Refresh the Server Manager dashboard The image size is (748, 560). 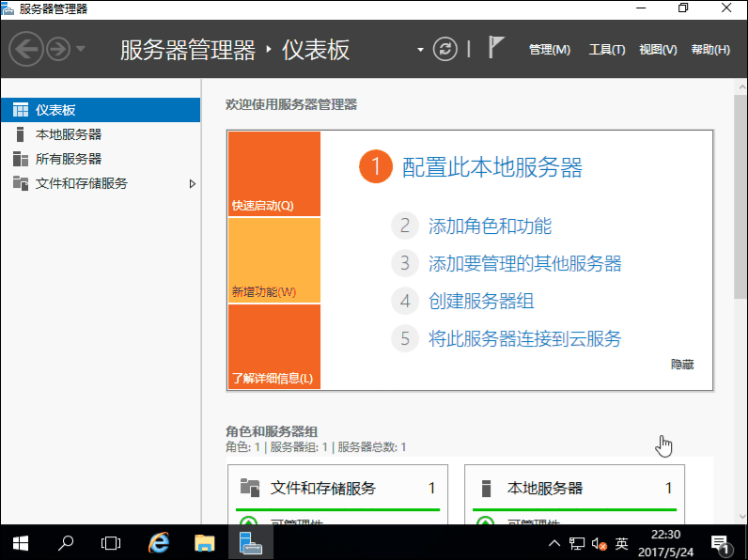444,49
